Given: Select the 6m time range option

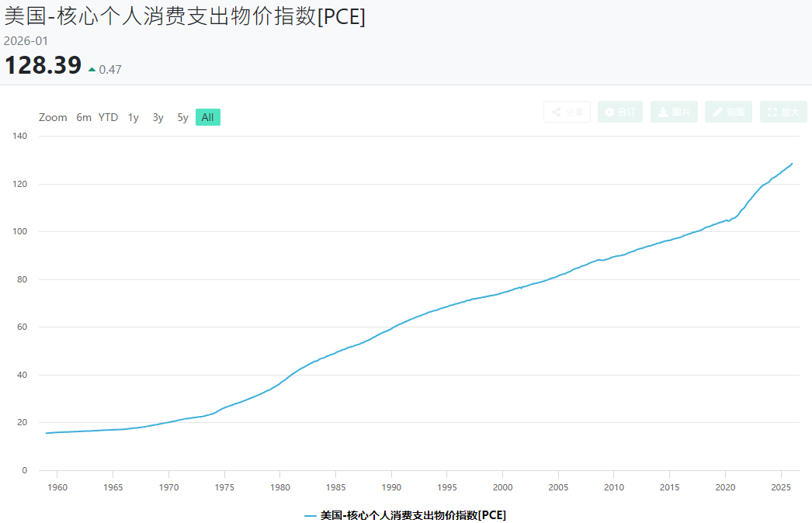Looking at the screenshot, I should click(84, 117).
